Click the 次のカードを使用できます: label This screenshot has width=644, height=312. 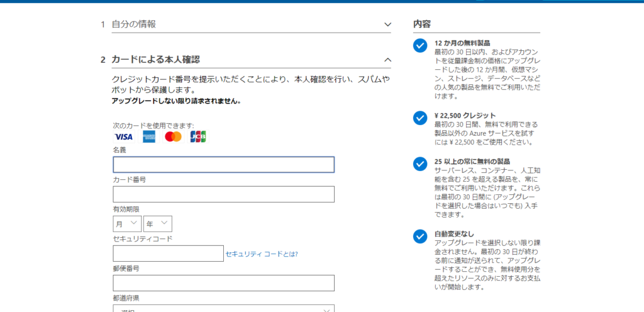click(x=153, y=126)
